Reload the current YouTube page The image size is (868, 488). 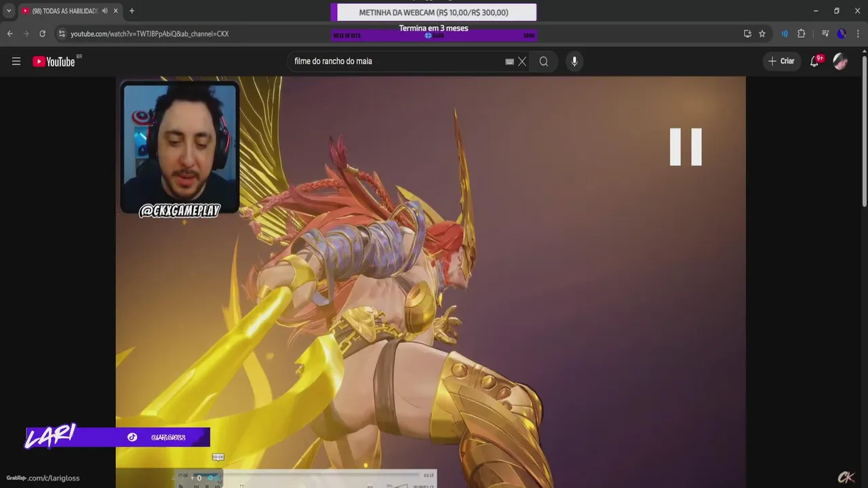(x=42, y=34)
